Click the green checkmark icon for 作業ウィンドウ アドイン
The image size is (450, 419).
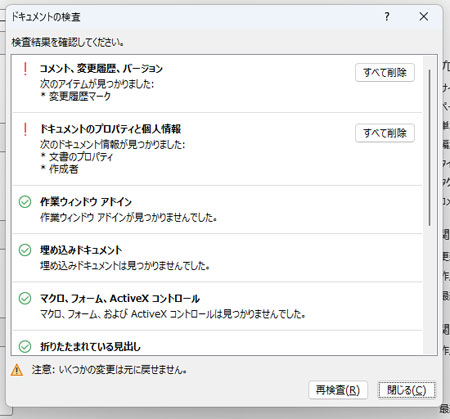click(x=25, y=202)
